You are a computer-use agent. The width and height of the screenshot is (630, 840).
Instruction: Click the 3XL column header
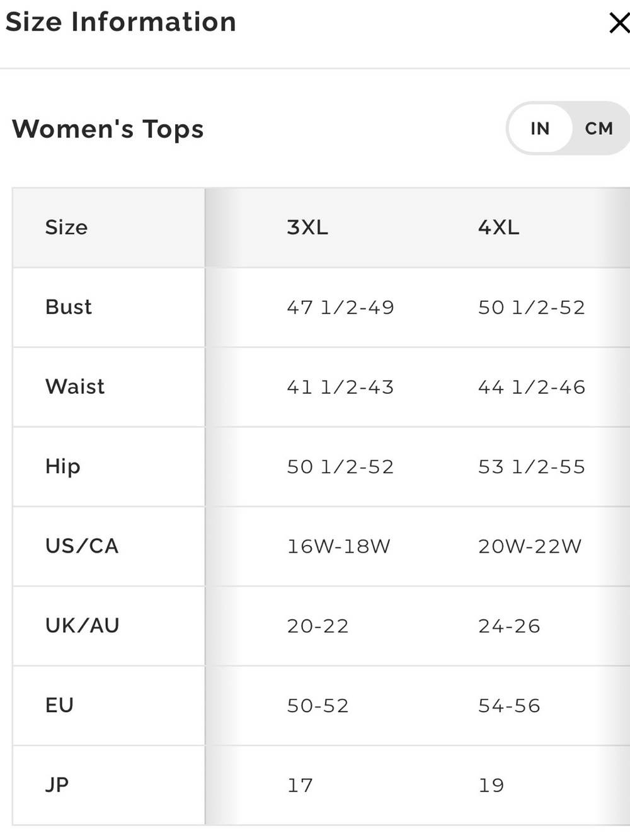click(307, 227)
